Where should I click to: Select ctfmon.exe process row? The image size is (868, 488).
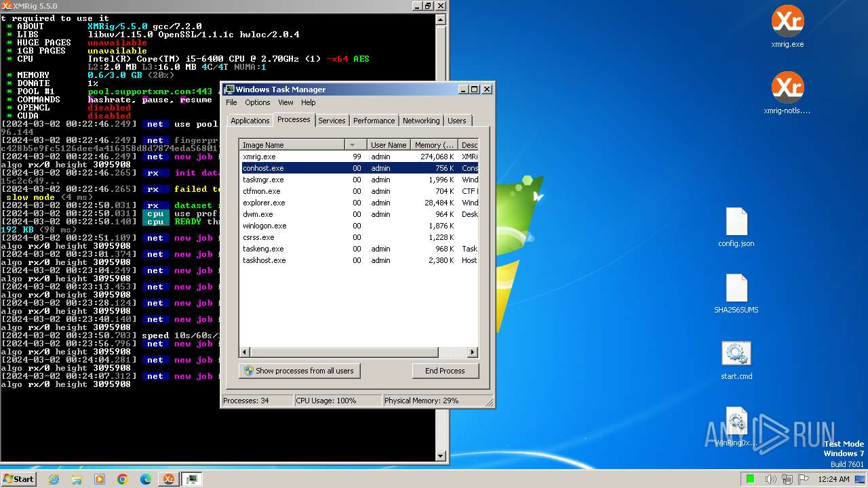pos(359,191)
